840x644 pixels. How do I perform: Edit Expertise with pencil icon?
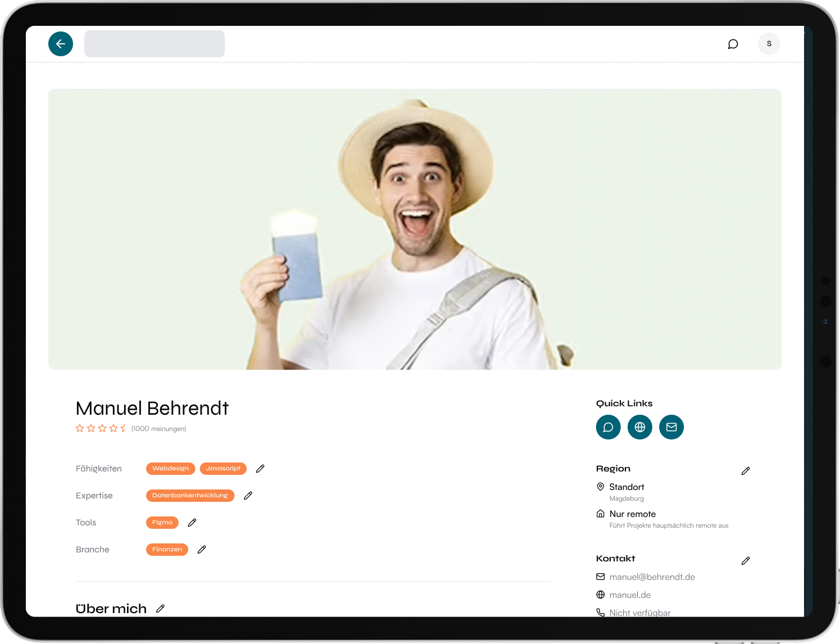pyautogui.click(x=248, y=496)
